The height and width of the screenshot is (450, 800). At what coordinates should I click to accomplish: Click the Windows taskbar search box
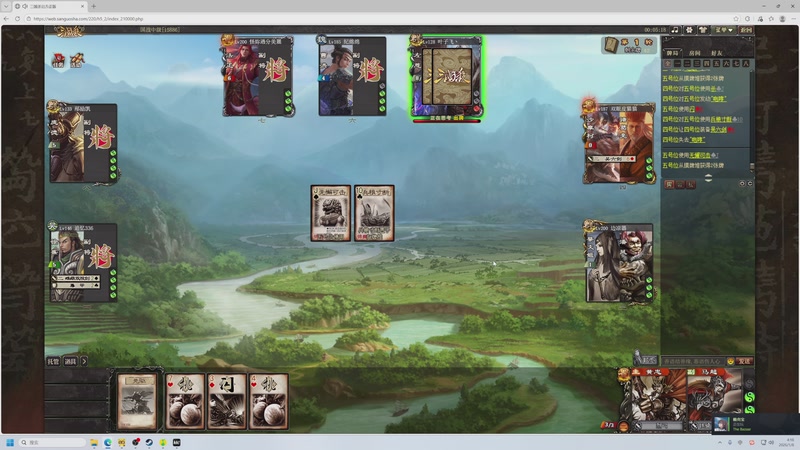(52, 442)
